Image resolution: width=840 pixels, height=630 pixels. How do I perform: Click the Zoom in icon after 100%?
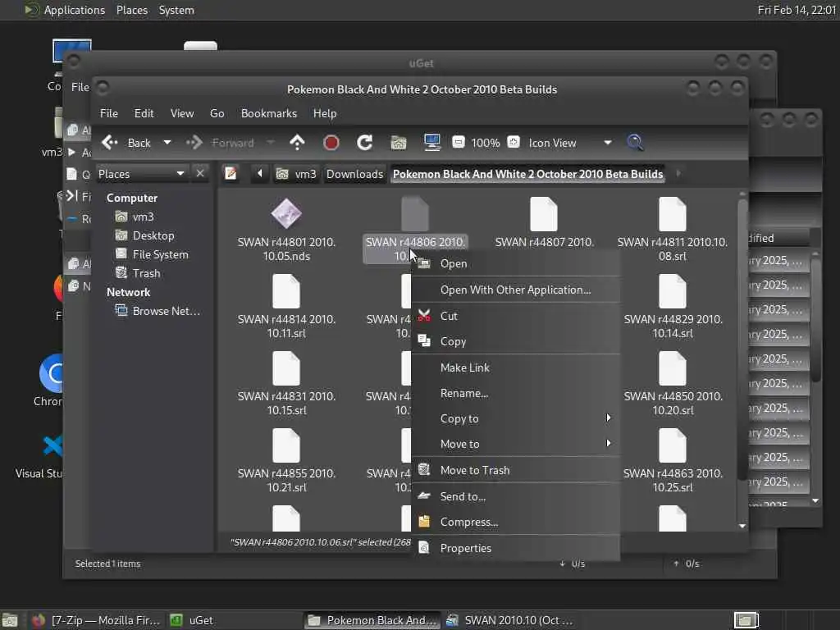(x=514, y=142)
